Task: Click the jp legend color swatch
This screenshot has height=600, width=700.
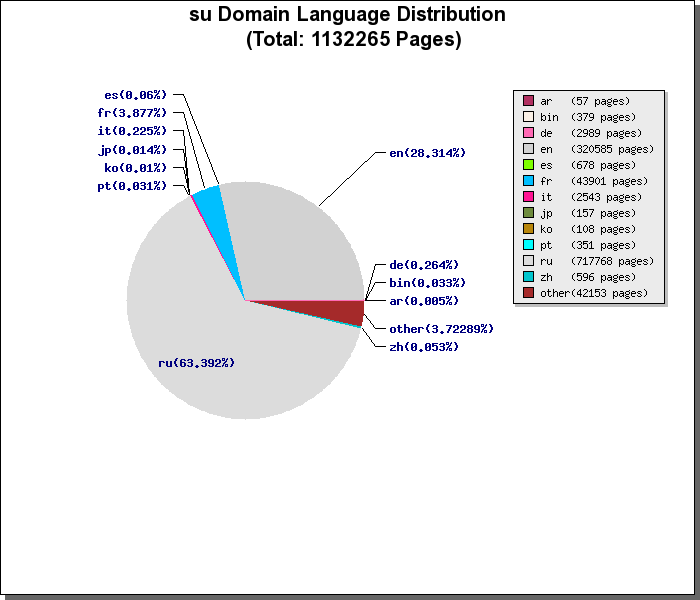Action: 528,213
